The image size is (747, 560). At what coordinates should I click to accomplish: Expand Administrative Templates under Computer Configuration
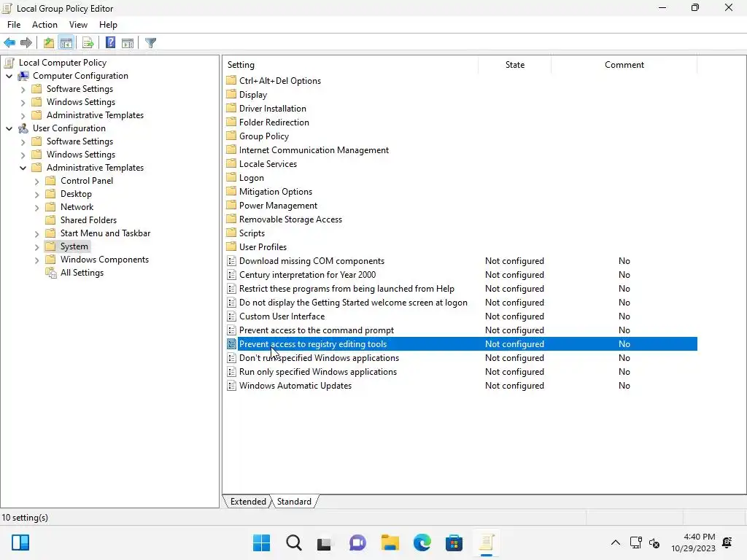click(x=23, y=115)
